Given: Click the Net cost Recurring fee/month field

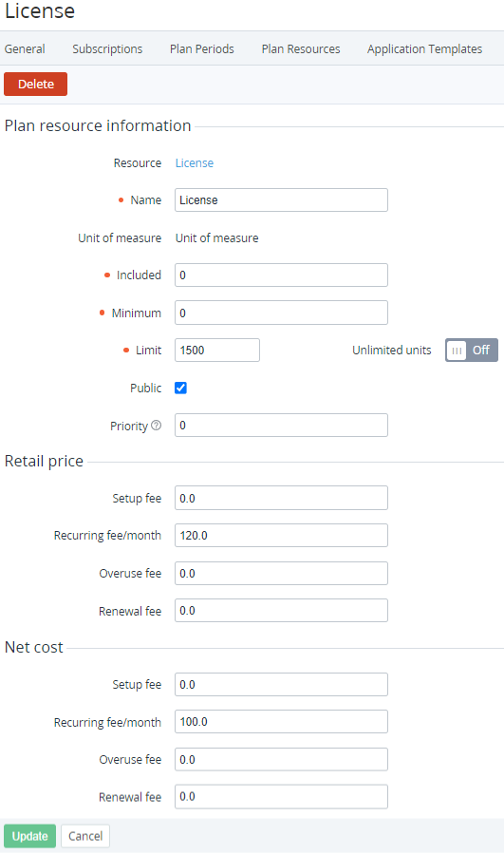Looking at the screenshot, I should (281, 722).
